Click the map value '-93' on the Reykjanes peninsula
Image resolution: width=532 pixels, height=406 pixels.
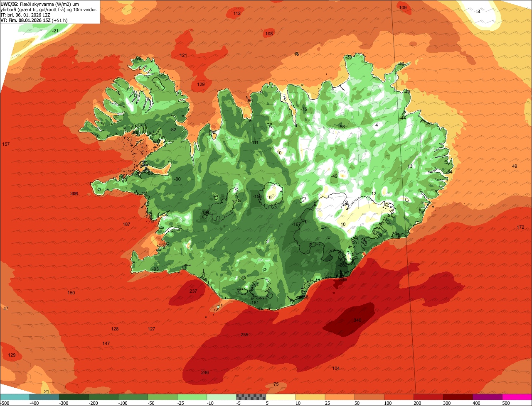(155, 269)
